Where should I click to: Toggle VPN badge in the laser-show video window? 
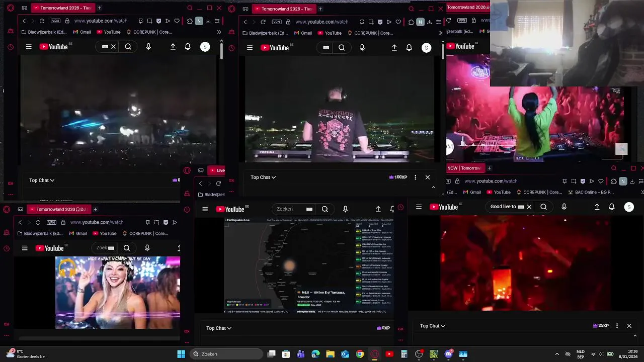click(x=55, y=21)
